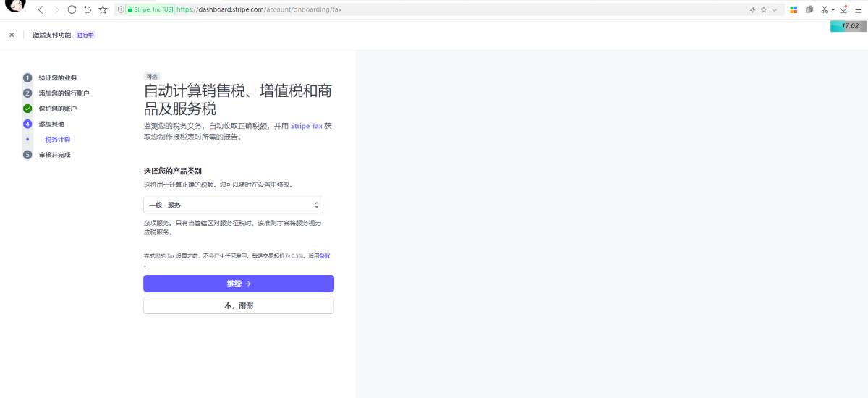
Task: Reload the page with the refresh icon
Action: coord(72,10)
